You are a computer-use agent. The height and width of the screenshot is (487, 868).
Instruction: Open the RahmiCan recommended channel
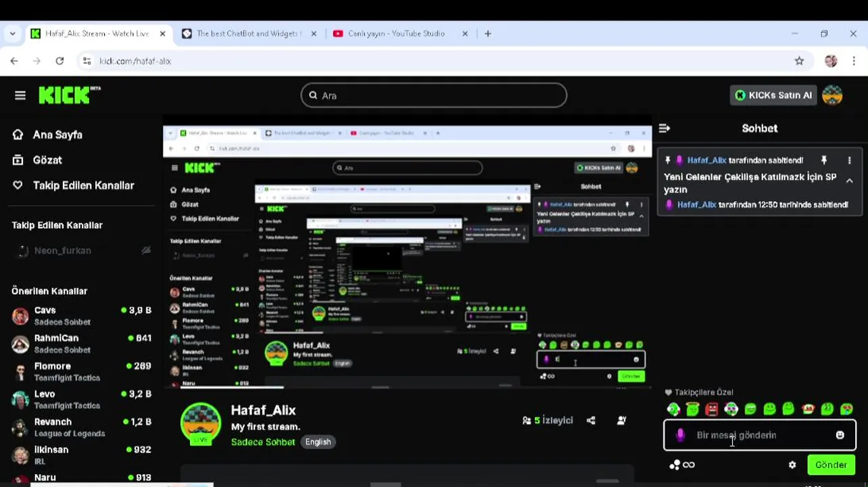[82, 343]
